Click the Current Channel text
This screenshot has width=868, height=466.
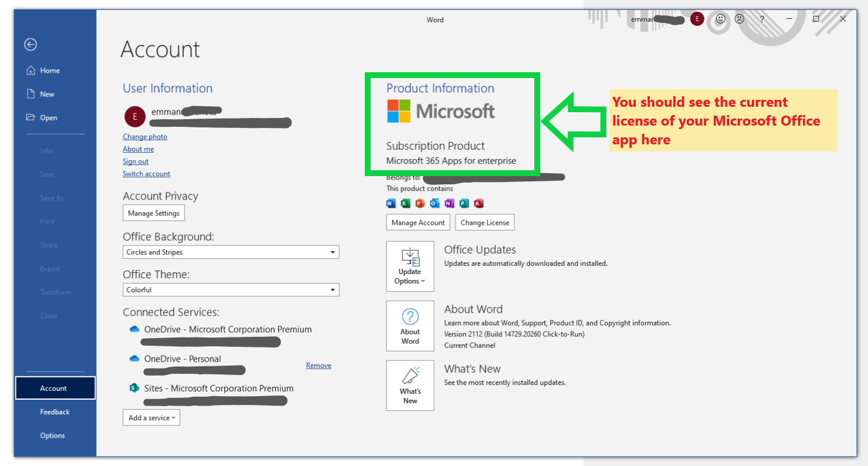(x=470, y=345)
